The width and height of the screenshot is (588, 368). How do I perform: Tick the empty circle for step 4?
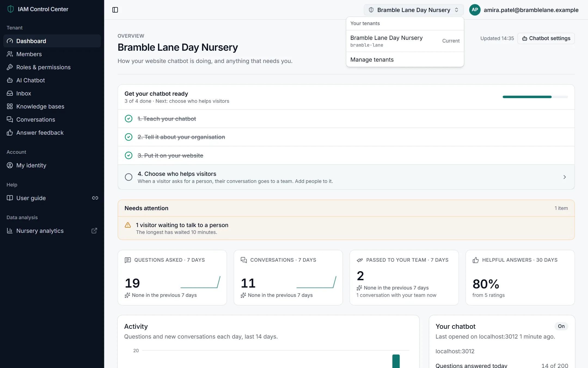(x=128, y=177)
